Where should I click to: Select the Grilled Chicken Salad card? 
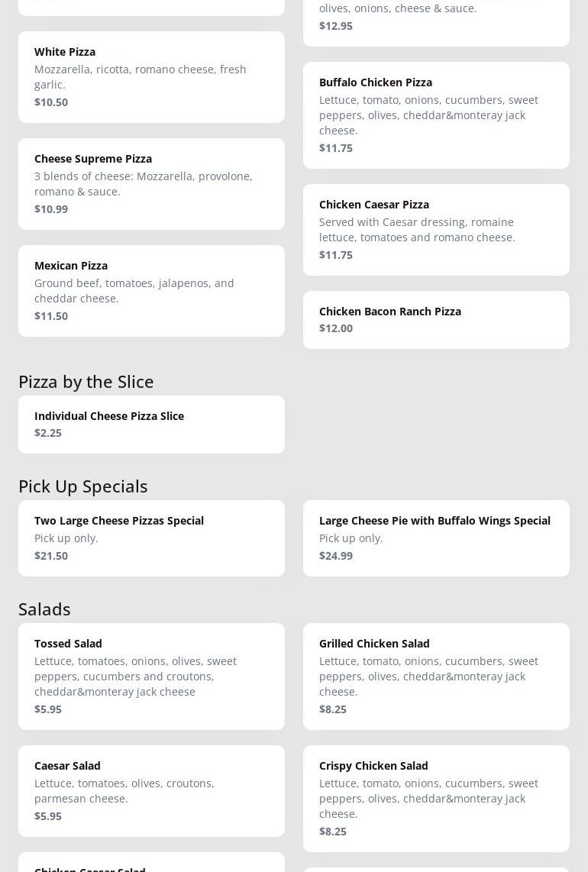pyautogui.click(x=436, y=676)
